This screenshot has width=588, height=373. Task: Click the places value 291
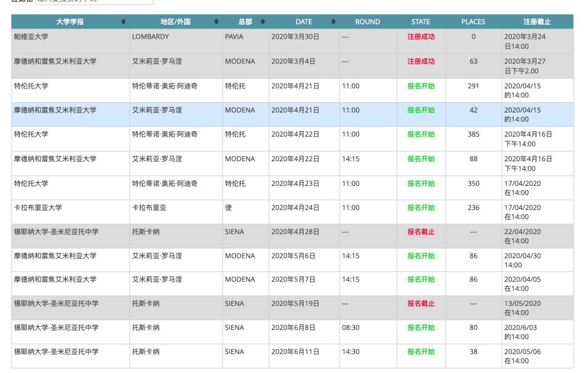(x=473, y=86)
